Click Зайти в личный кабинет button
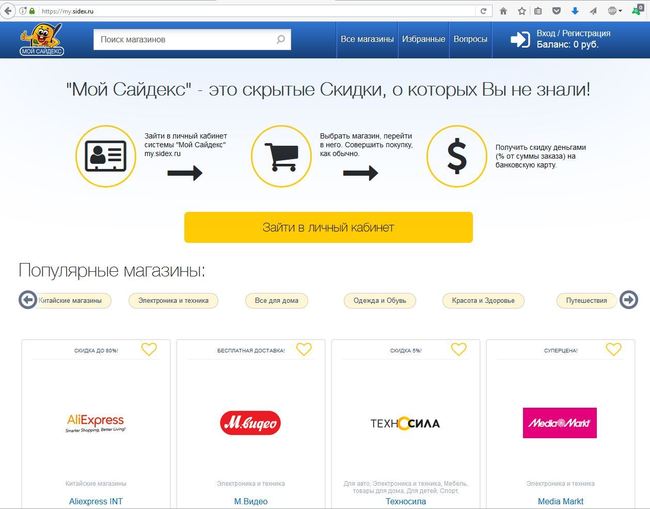 [328, 227]
